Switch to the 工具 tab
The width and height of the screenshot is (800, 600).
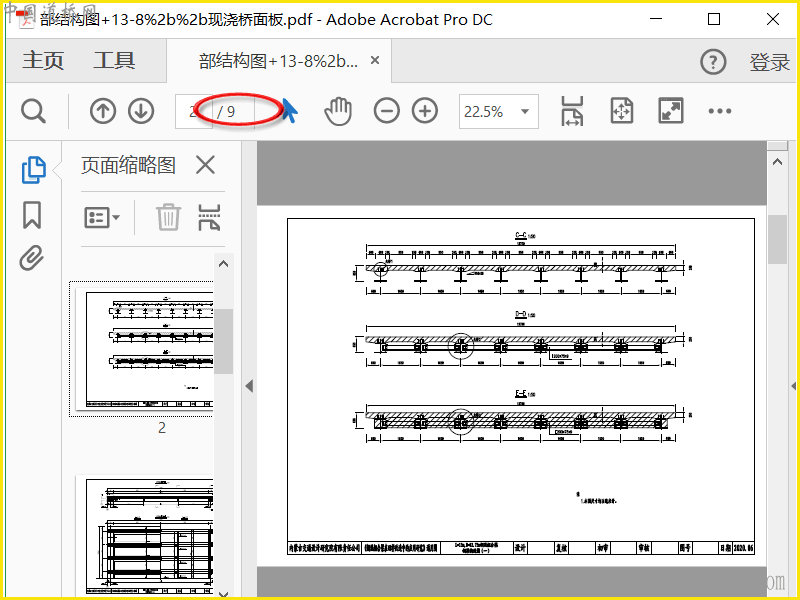(114, 61)
